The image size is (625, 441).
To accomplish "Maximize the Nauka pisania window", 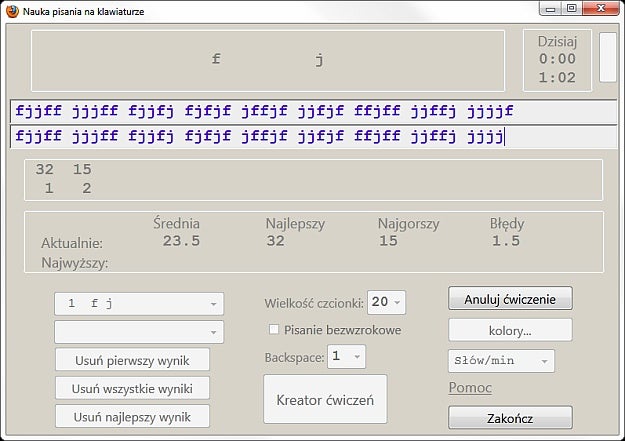I will (572, 8).
